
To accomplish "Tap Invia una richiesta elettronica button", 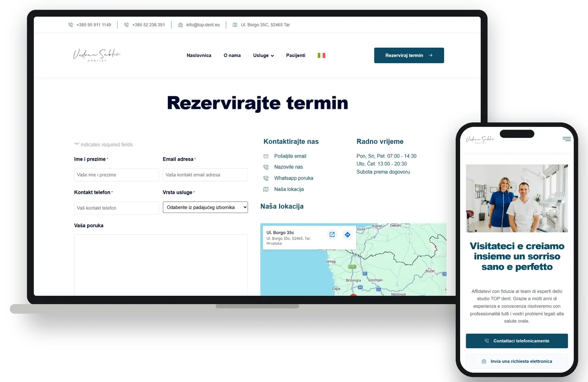I will click(x=517, y=361).
